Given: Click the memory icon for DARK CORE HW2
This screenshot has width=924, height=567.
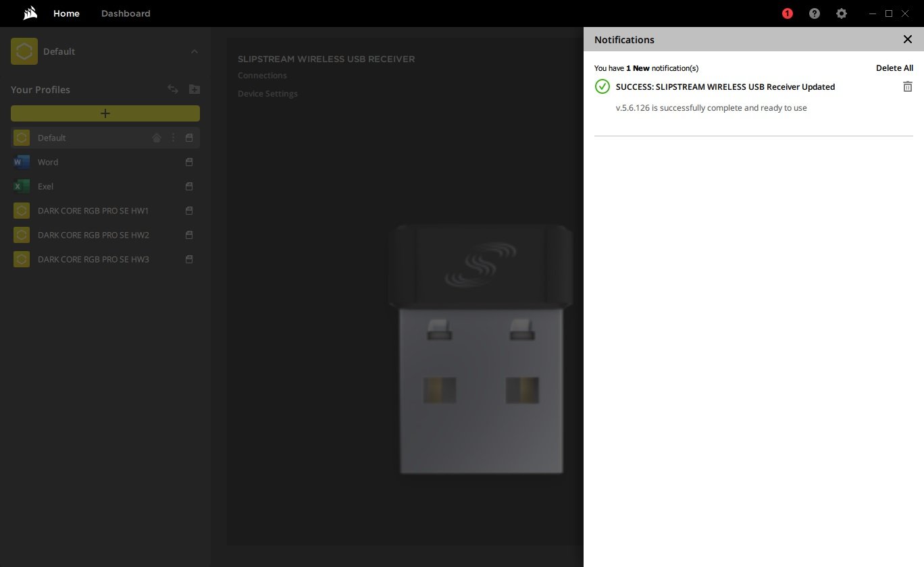Looking at the screenshot, I should point(189,235).
